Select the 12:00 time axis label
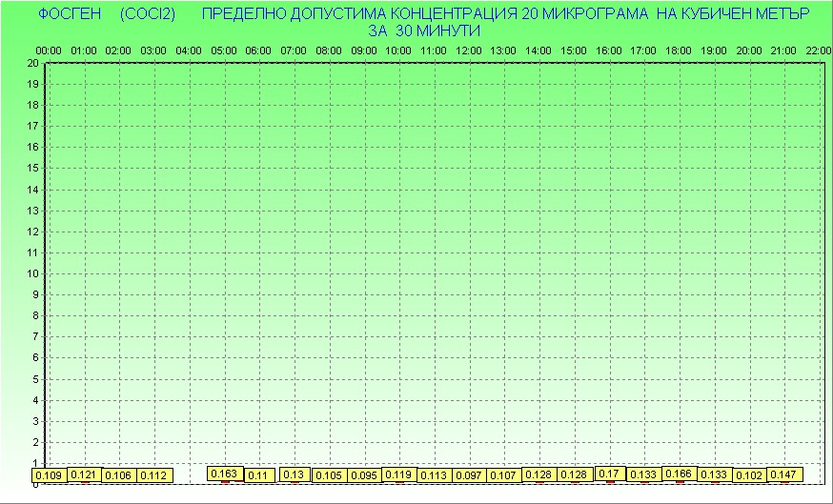 (x=468, y=50)
